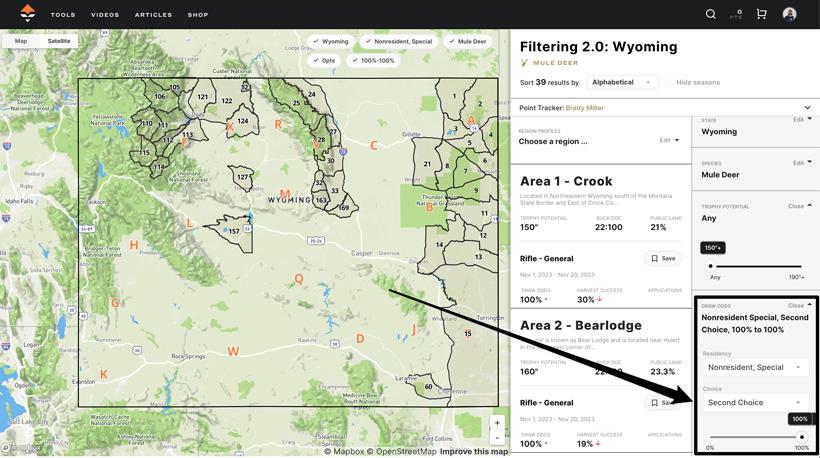The image size is (820, 458).
Task: Open the shopping cart icon
Action: (x=761, y=14)
